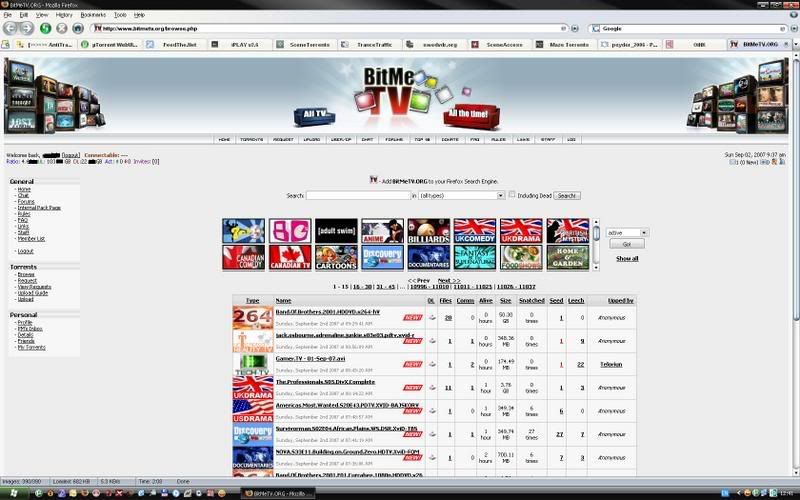Open the TORRENTS item in the site navigation bar
The width and height of the screenshot is (800, 500).
[252, 139]
